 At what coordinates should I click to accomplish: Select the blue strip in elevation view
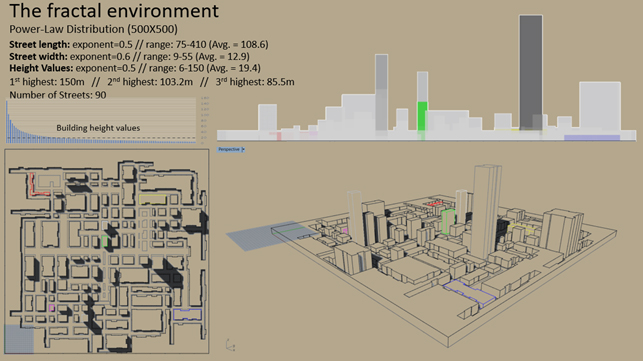point(592,138)
